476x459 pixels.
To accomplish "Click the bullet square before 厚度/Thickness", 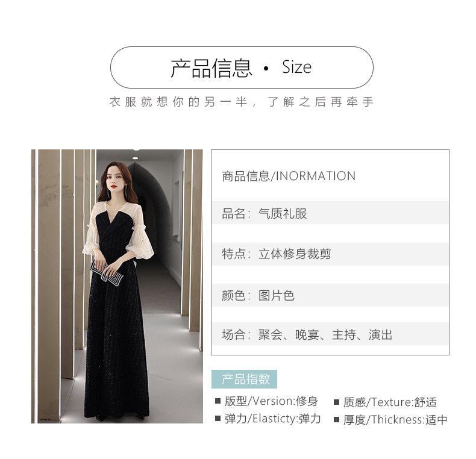I will coord(336,419).
